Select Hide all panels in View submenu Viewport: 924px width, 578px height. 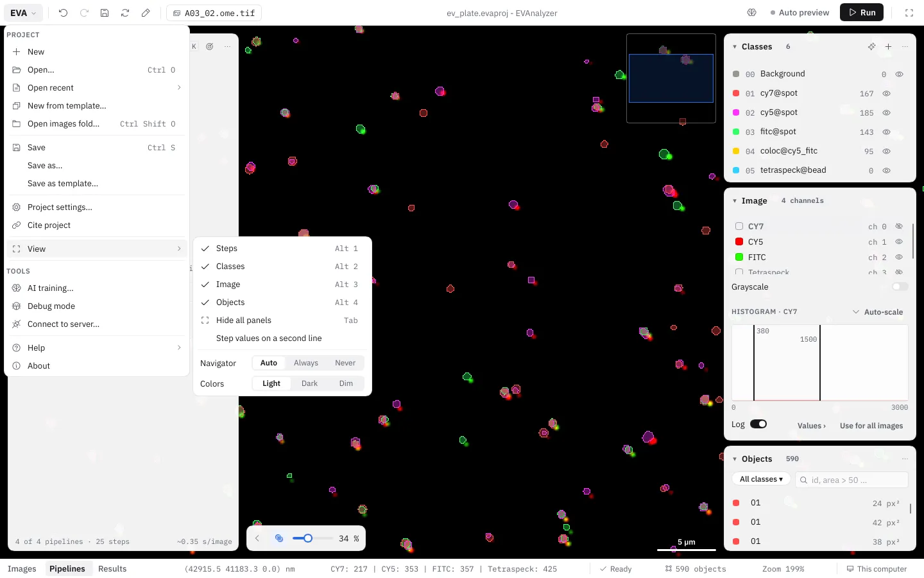click(282, 320)
